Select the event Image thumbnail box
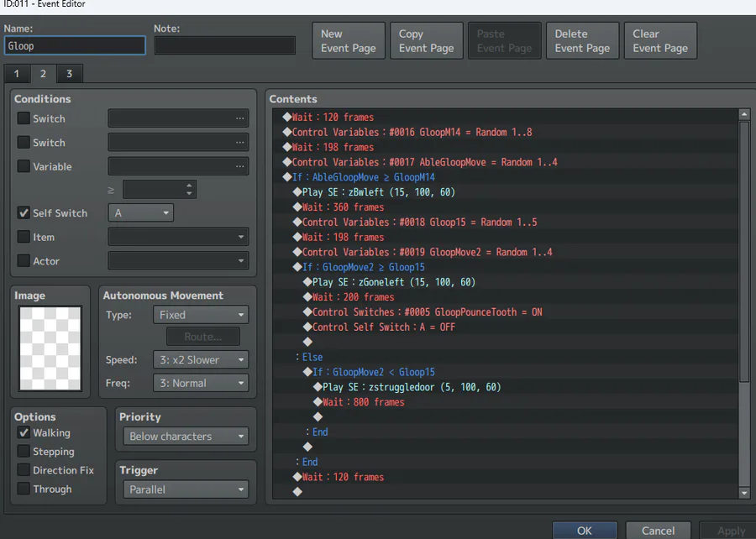The width and height of the screenshot is (756, 539). [50, 348]
